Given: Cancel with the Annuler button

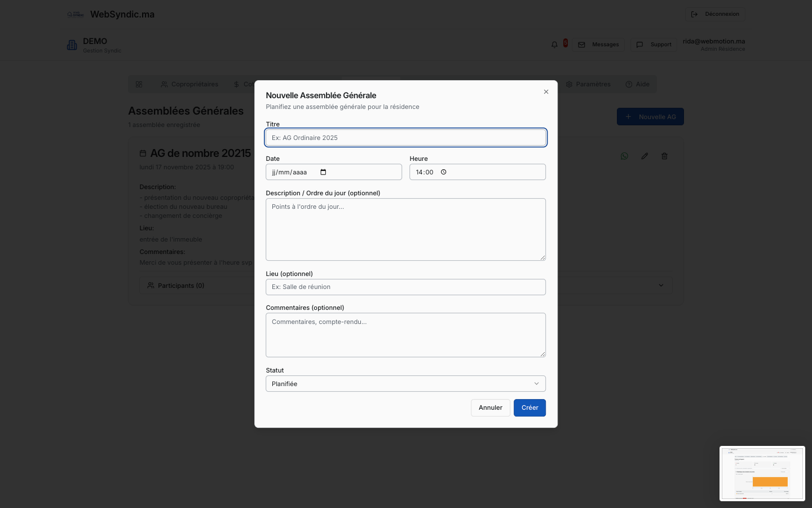Looking at the screenshot, I should [490, 408].
